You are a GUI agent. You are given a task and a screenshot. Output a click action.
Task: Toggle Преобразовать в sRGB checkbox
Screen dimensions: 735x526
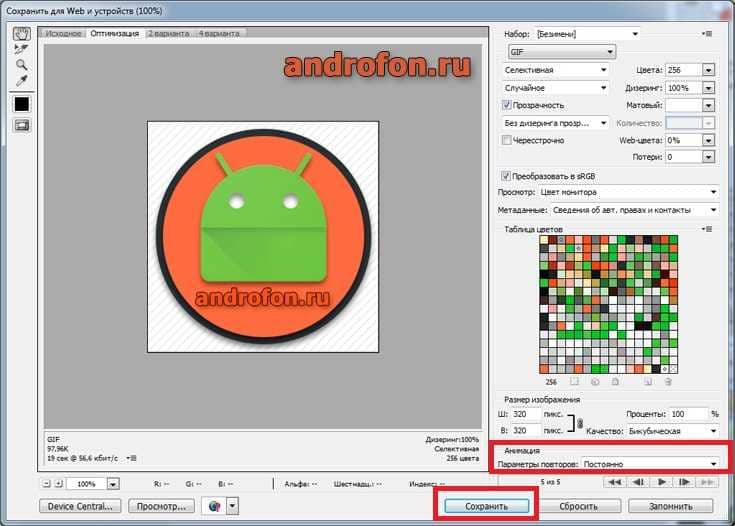click(x=505, y=176)
